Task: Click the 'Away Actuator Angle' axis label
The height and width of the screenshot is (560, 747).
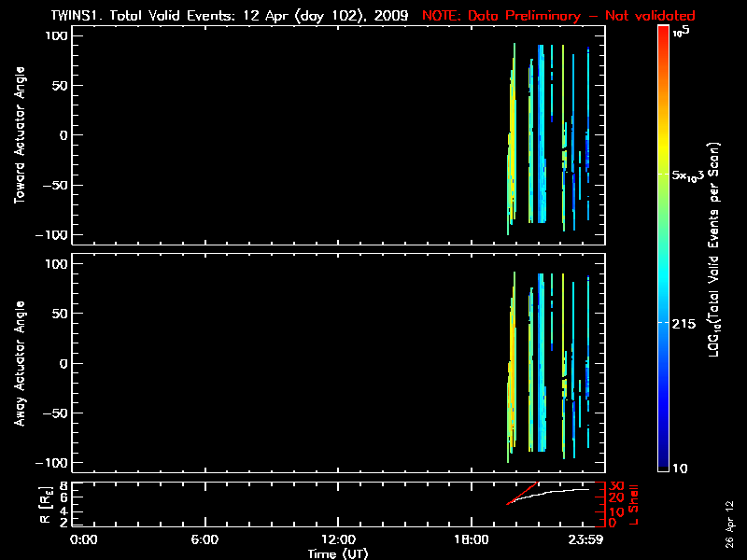Action: tap(20, 364)
